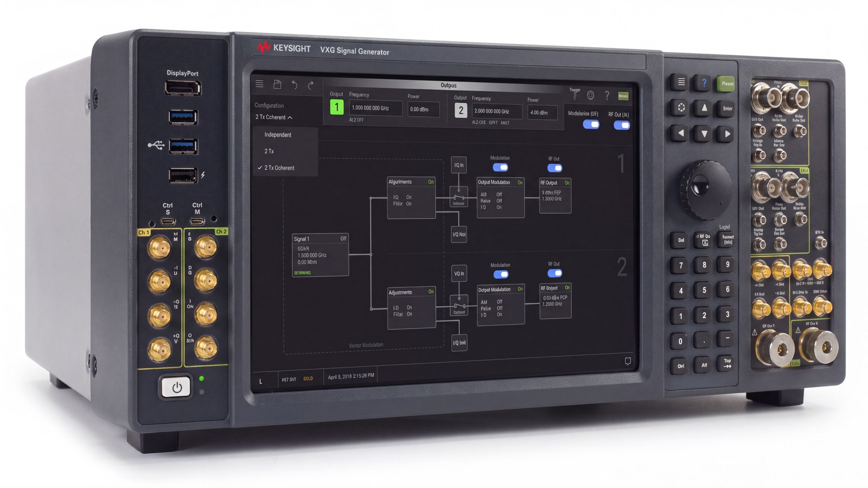Viewport: 868px width, 488px height.
Task: Collapse the Configuration dropdown showing 2 Tx Coherent
Action: tap(274, 117)
